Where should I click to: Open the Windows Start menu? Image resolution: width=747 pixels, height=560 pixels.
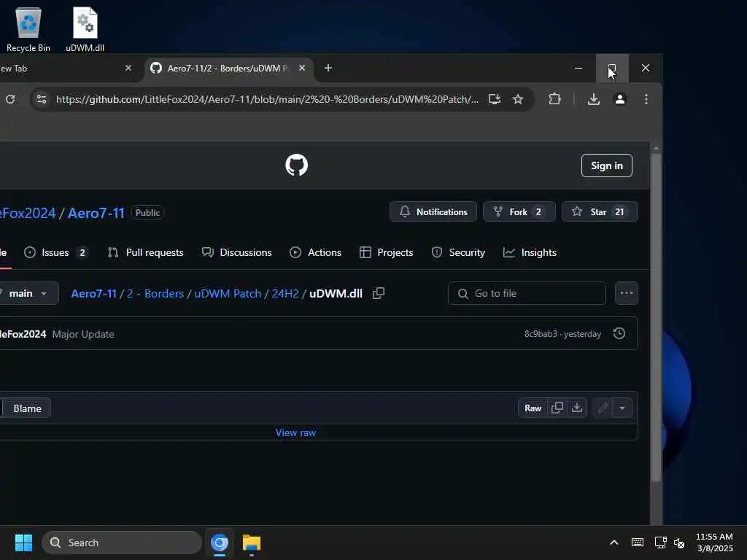23,542
